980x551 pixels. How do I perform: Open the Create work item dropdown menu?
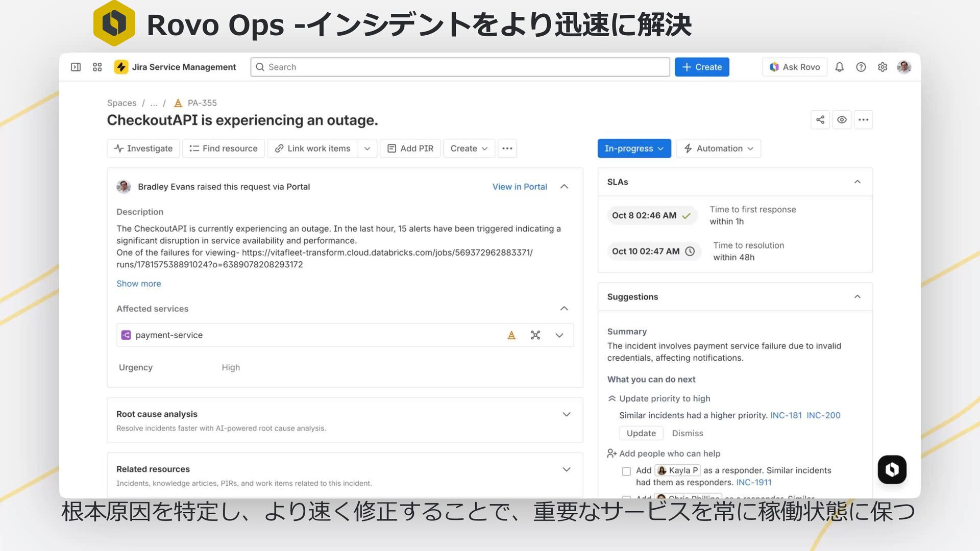coord(469,148)
